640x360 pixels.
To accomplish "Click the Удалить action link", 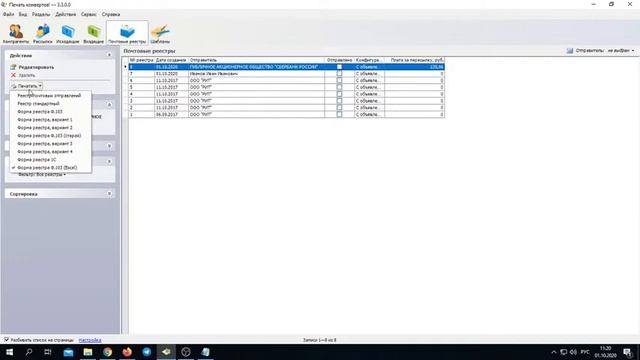I will pos(27,75).
